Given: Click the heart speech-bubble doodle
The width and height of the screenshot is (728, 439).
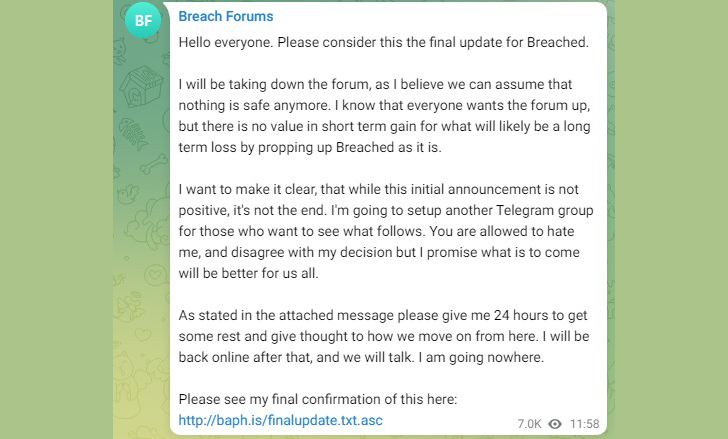Looking at the screenshot, I should pyautogui.click(x=155, y=275).
